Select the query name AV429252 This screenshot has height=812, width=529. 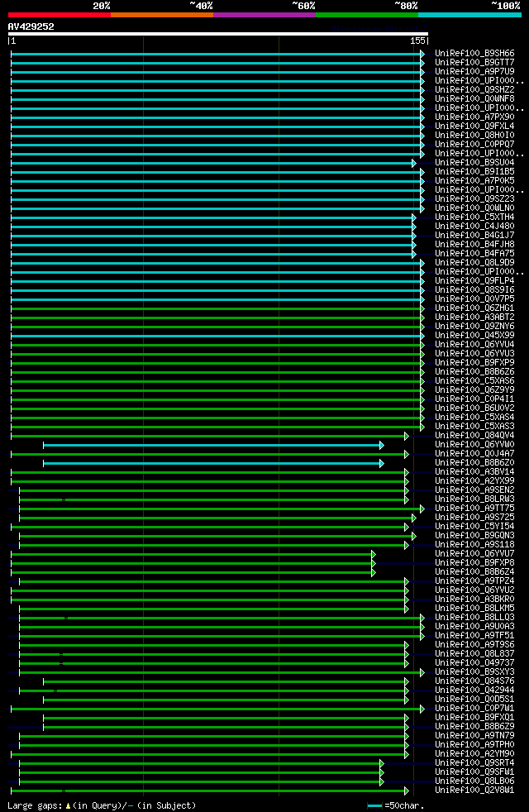[31, 26]
